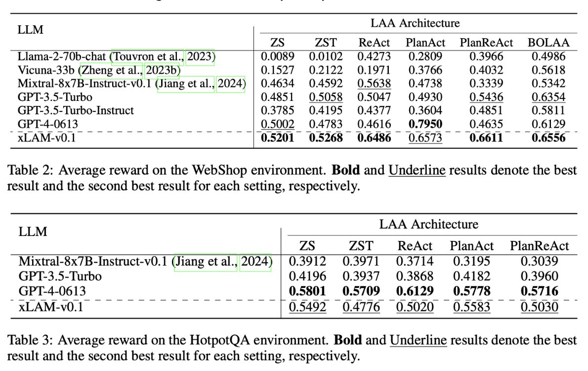Click the value 0.4196 in Table 3

click(x=307, y=277)
